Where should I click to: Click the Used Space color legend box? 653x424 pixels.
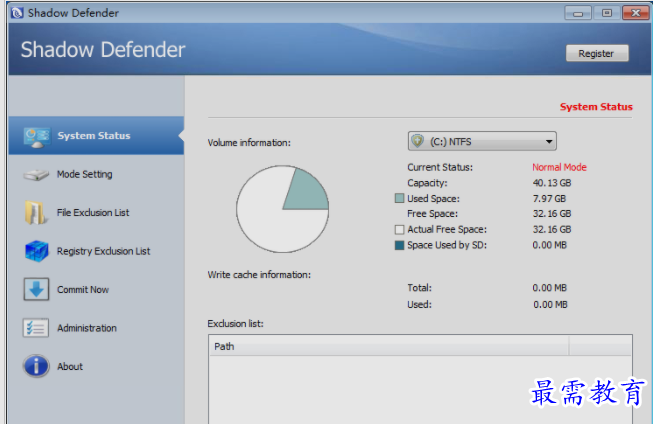399,198
